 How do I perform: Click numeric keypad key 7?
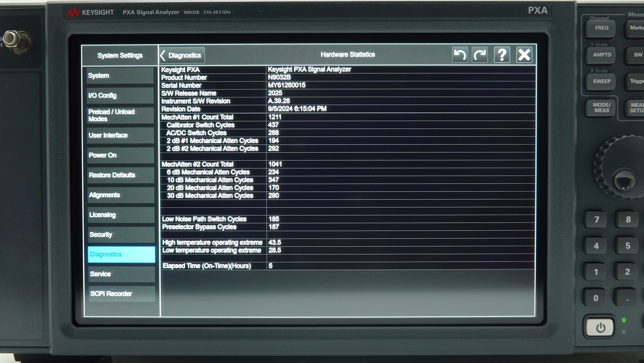pyautogui.click(x=596, y=219)
